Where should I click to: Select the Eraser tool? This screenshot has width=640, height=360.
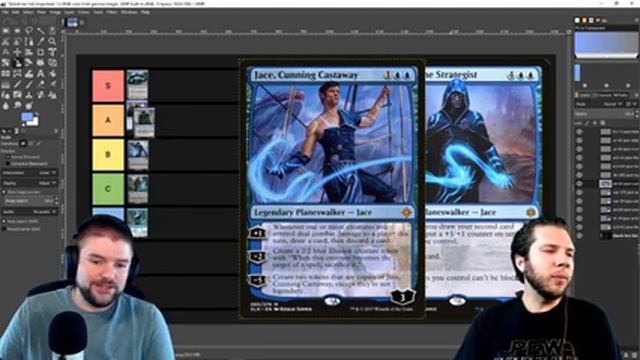(x=41, y=84)
